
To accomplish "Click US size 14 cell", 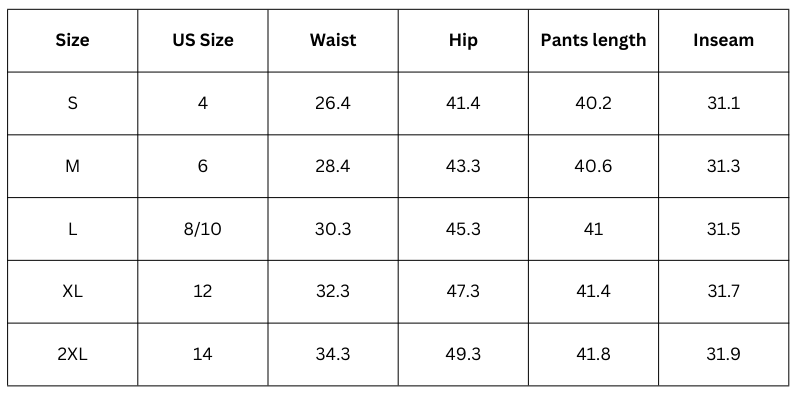I will point(202,355).
